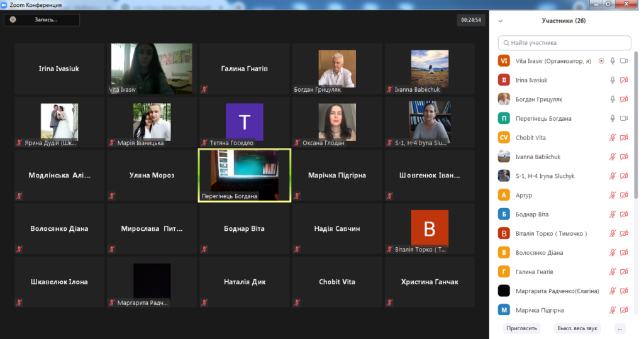
Task: Click the muted mic icon beside Артур
Action: 613,196
